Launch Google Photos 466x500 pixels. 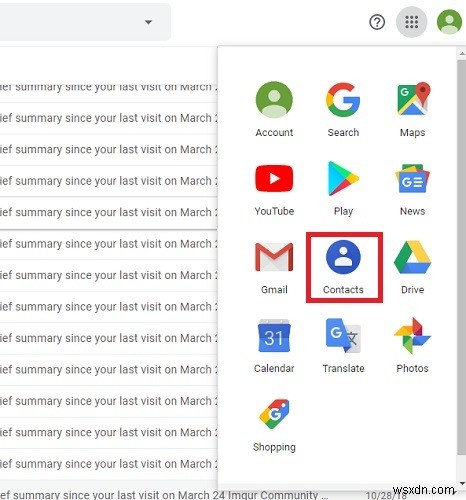[x=412, y=345]
